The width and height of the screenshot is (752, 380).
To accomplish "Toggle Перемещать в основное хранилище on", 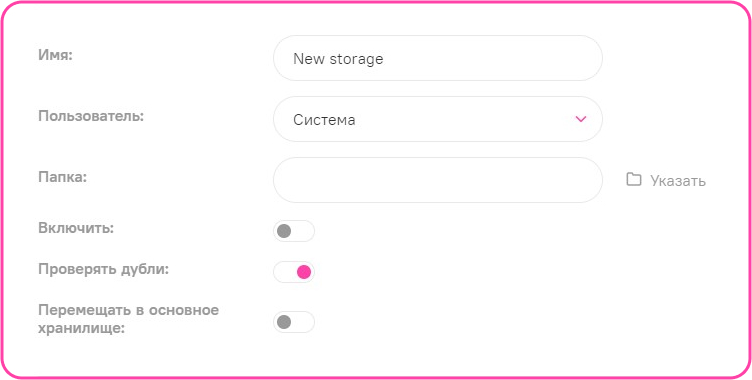I will [x=294, y=322].
